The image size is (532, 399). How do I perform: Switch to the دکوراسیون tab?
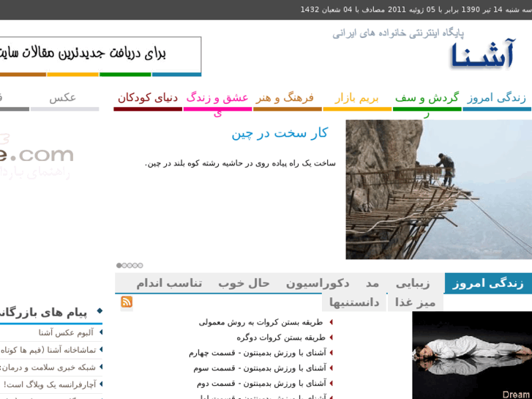click(318, 283)
